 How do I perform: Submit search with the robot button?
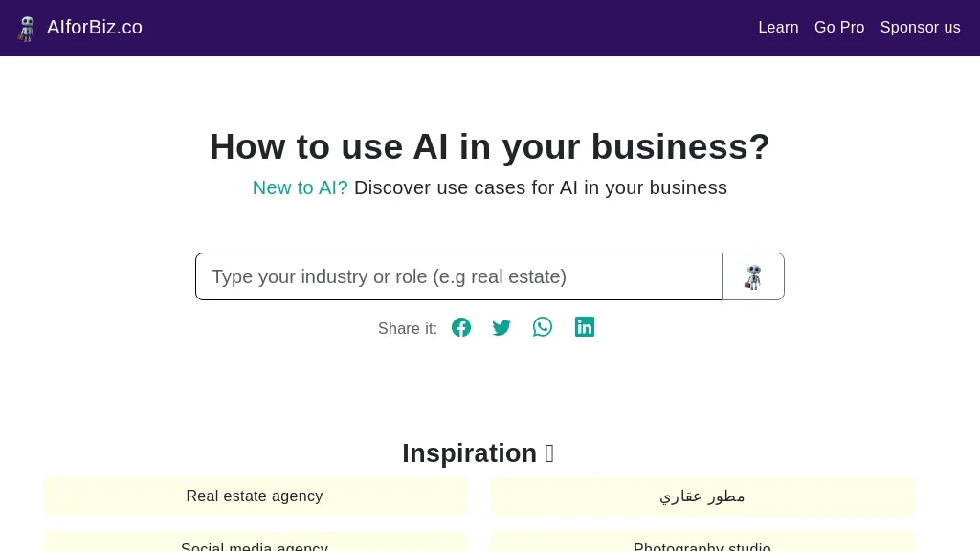point(753,276)
